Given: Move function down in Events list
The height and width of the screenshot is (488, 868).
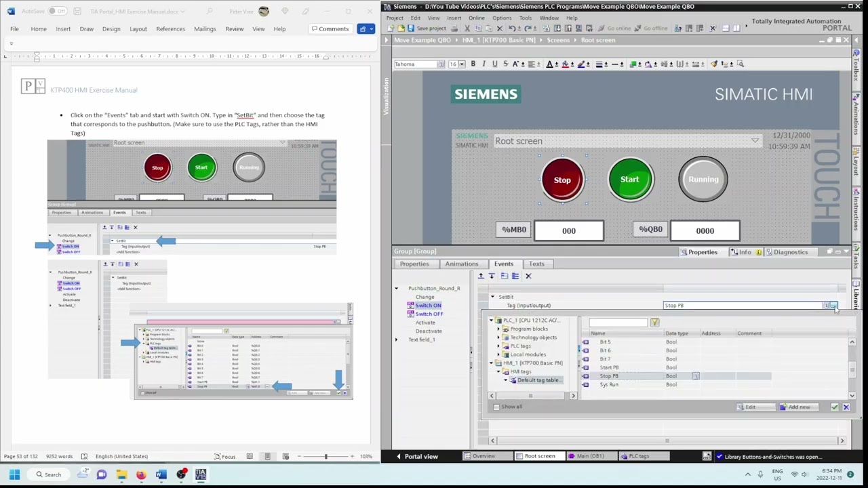Looking at the screenshot, I should click(492, 276).
